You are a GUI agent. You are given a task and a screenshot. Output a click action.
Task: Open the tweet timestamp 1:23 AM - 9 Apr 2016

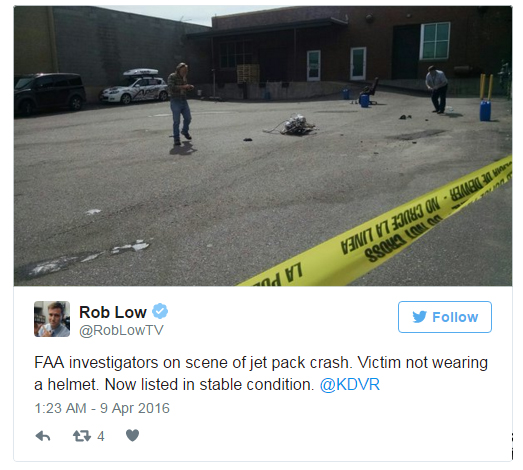pyautogui.click(x=102, y=408)
